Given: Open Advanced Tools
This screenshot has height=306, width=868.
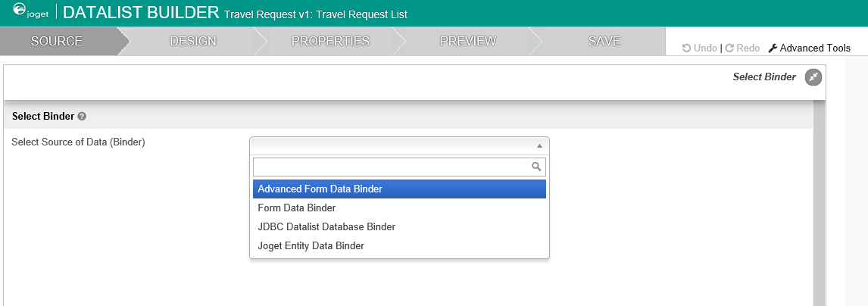Looking at the screenshot, I should click(x=809, y=48).
